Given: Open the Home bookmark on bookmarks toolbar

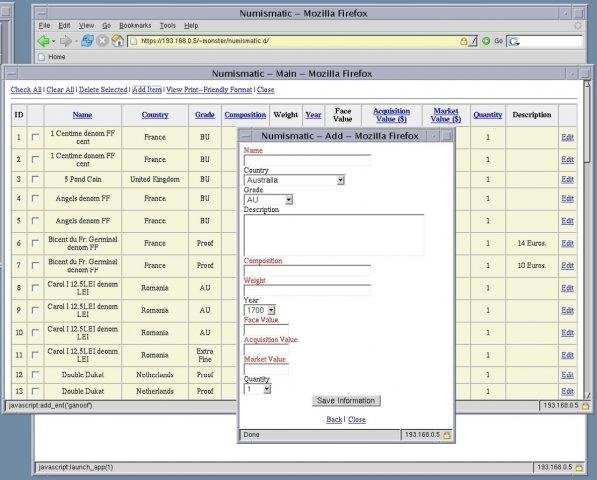Looking at the screenshot, I should [x=52, y=57].
